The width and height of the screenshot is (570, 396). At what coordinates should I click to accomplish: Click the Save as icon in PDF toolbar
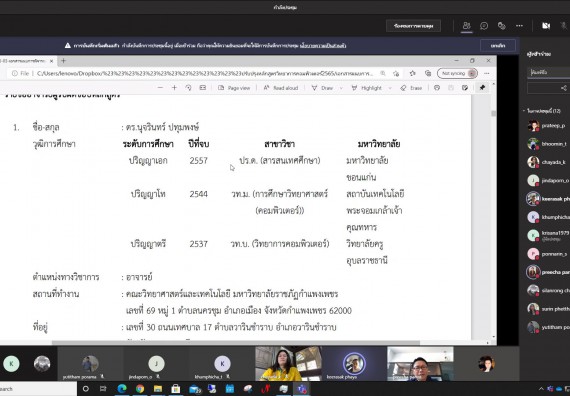(465, 88)
